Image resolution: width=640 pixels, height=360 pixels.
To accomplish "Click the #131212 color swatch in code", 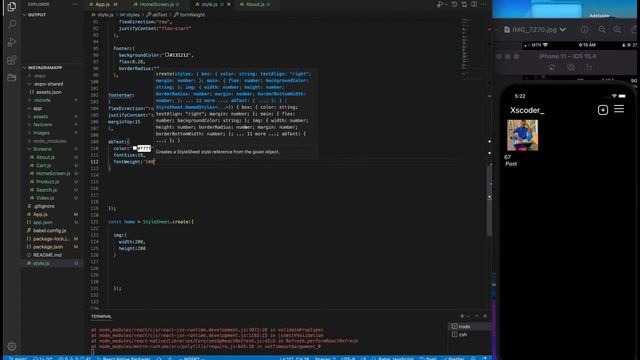I will 167,55.
